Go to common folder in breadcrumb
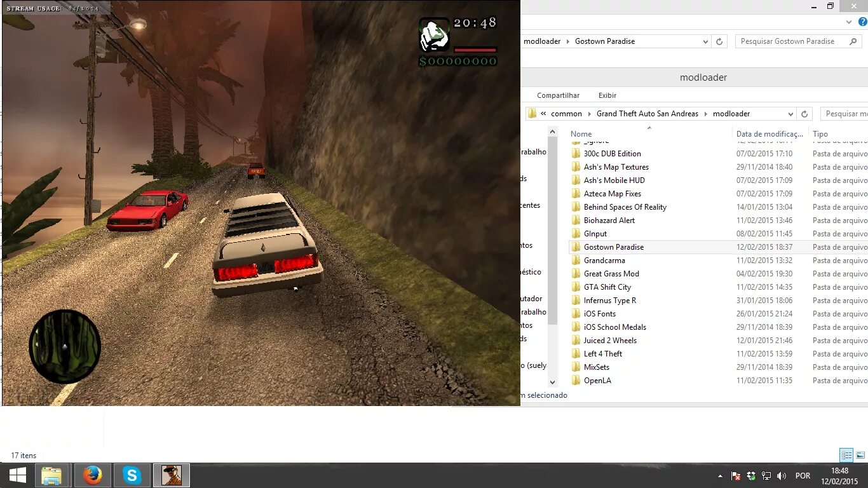Image resolution: width=868 pixels, height=488 pixels. [x=566, y=114]
